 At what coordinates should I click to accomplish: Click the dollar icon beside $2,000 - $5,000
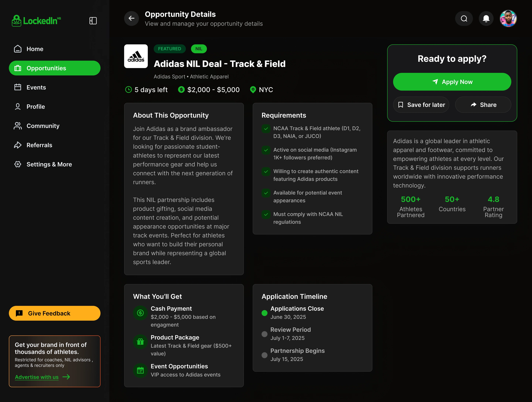pyautogui.click(x=181, y=89)
